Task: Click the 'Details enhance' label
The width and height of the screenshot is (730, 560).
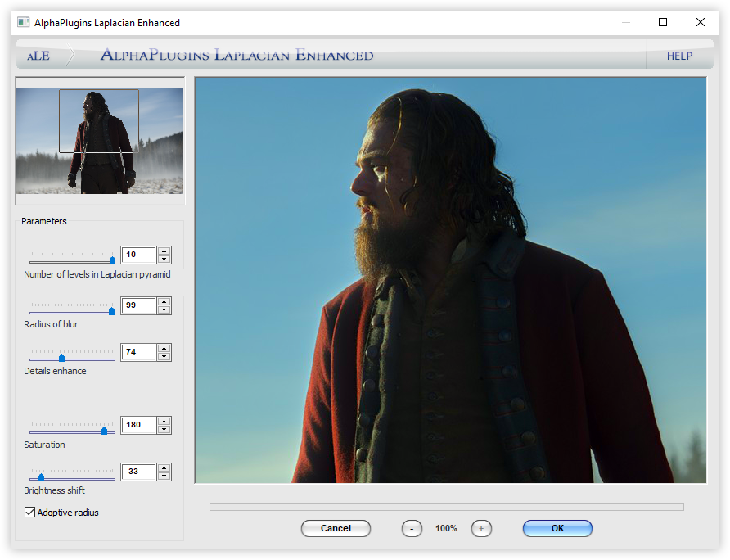Action: [x=55, y=371]
